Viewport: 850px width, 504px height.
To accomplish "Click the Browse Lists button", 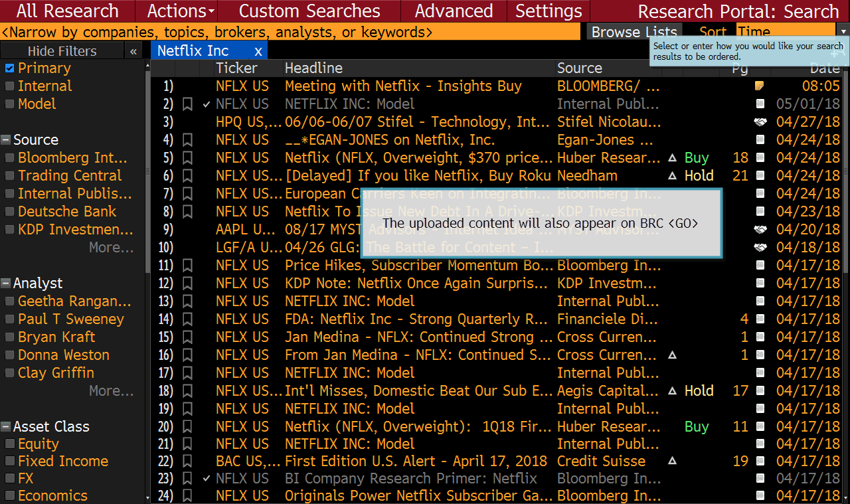I will pos(634,32).
